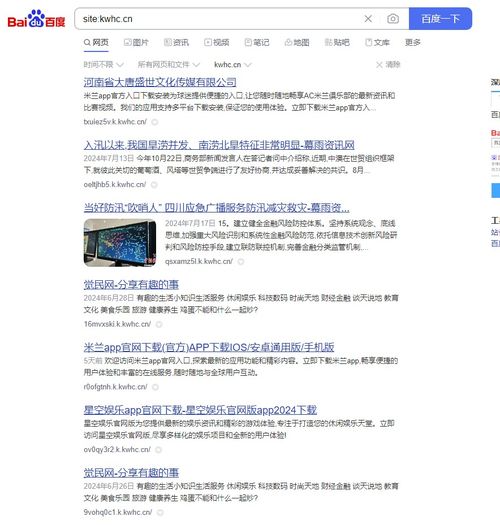Click URL 9vohq0c1.k.kwhc.cn/
Image resolution: width=500 pixels, height=525 pixels.
coord(118,512)
